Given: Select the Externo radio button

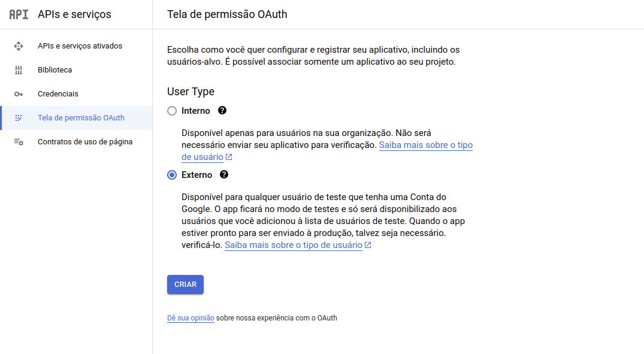Looking at the screenshot, I should coord(172,175).
